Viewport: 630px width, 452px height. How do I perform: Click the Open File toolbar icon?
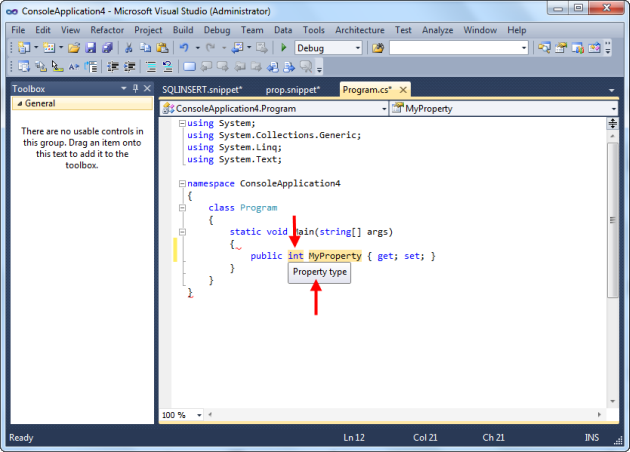tap(74, 48)
